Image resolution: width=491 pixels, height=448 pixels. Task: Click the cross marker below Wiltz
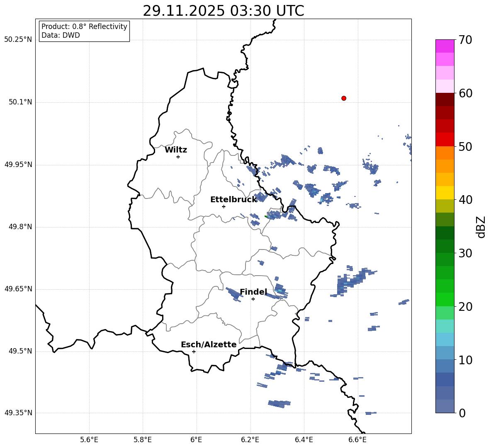tap(178, 157)
